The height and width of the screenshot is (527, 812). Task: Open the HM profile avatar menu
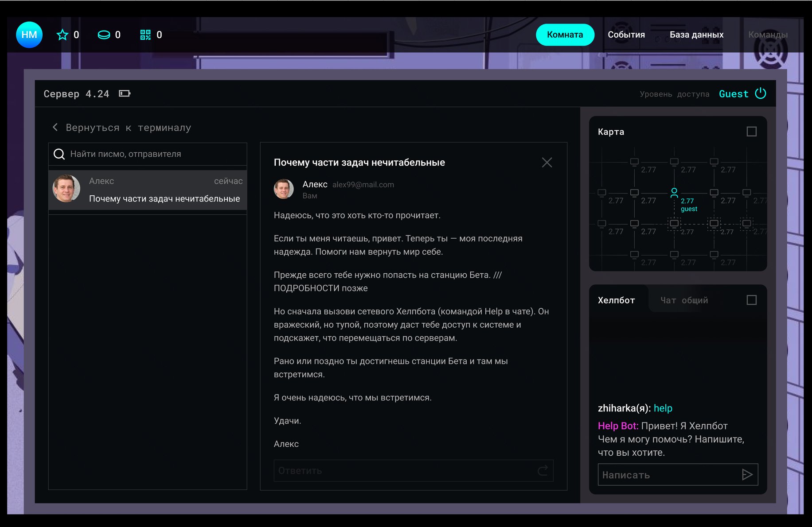[29, 35]
